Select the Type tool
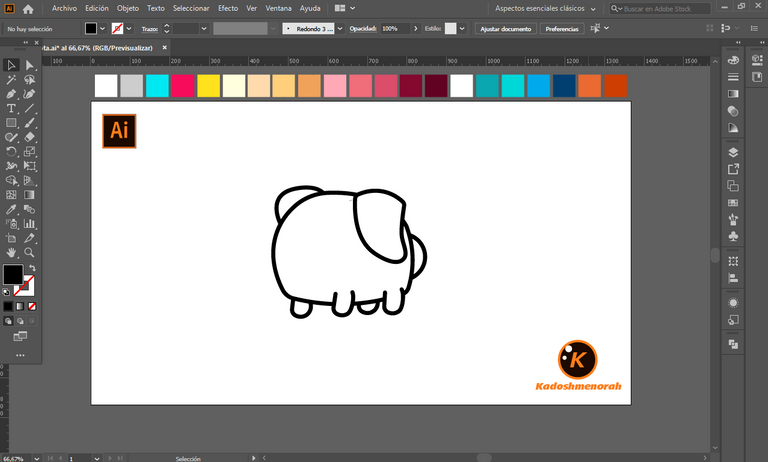 click(x=11, y=108)
